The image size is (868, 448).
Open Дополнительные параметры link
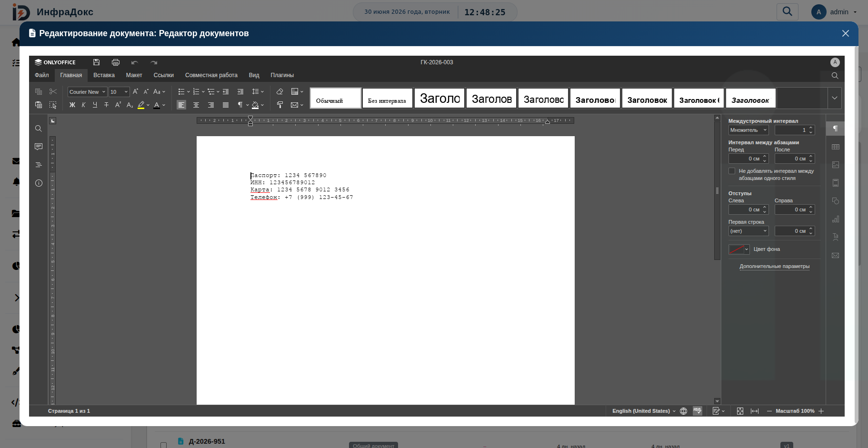pos(774,266)
